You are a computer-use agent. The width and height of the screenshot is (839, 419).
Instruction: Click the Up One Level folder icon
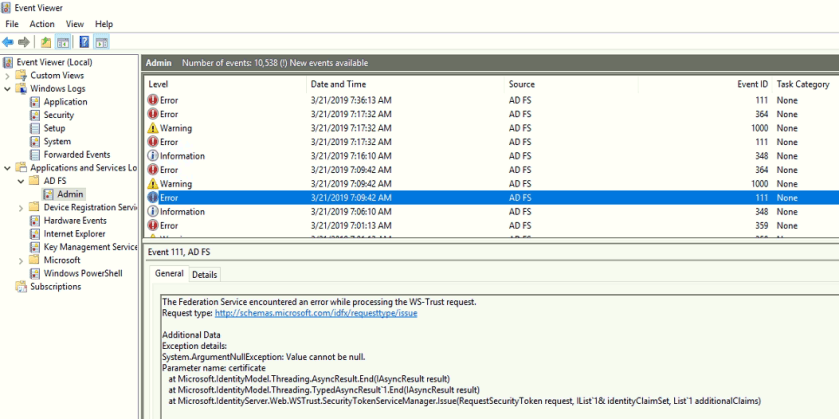pyautogui.click(x=46, y=42)
